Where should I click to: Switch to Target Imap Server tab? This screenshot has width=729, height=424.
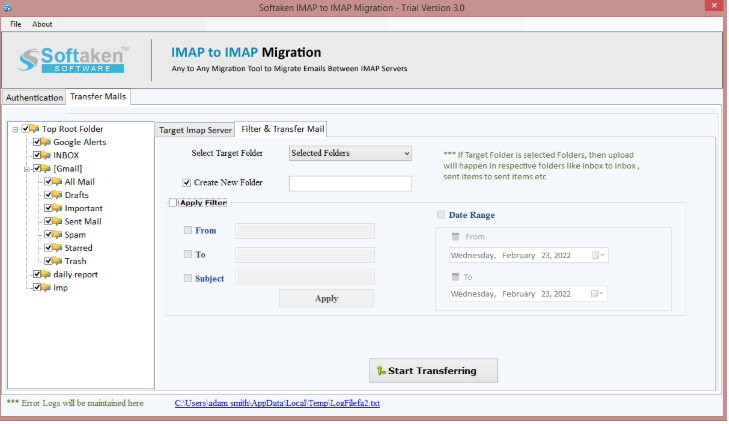195,130
